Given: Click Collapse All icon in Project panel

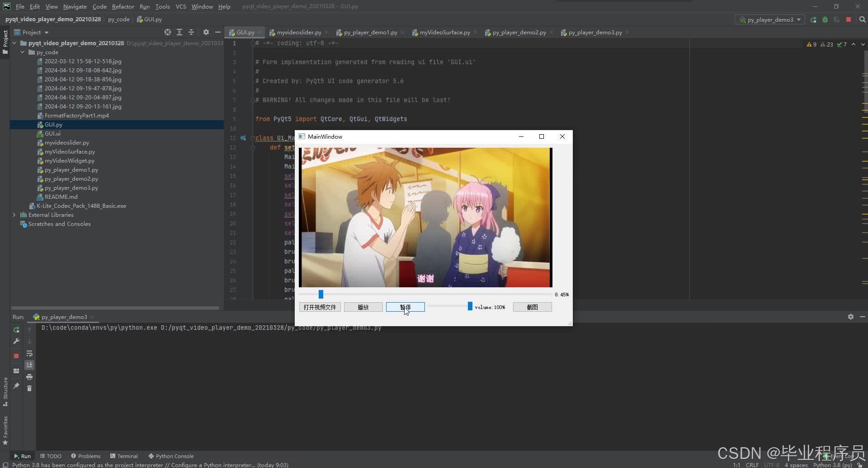Looking at the screenshot, I should tap(191, 32).
